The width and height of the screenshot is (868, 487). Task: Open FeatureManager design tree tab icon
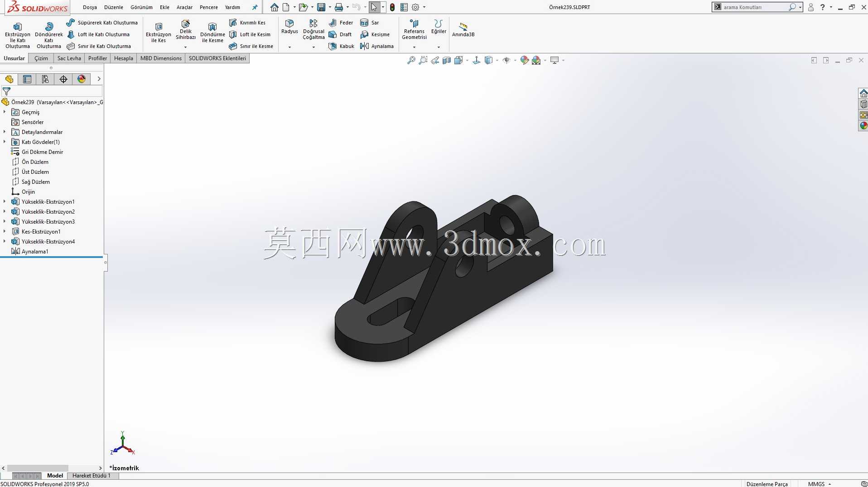pyautogui.click(x=9, y=79)
